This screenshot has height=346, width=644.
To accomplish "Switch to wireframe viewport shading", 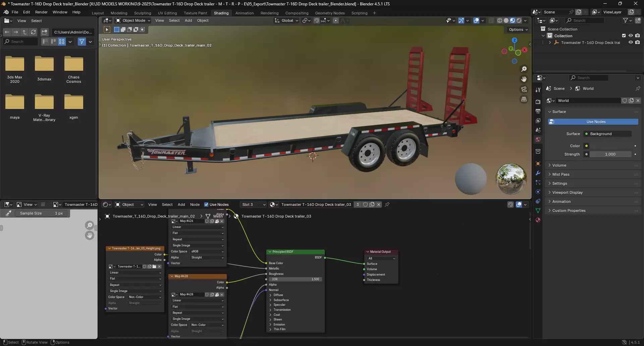I will coord(500,21).
